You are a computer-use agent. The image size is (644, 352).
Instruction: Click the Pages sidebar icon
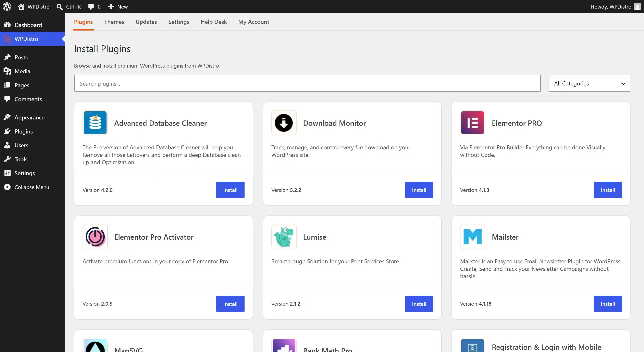(7, 85)
